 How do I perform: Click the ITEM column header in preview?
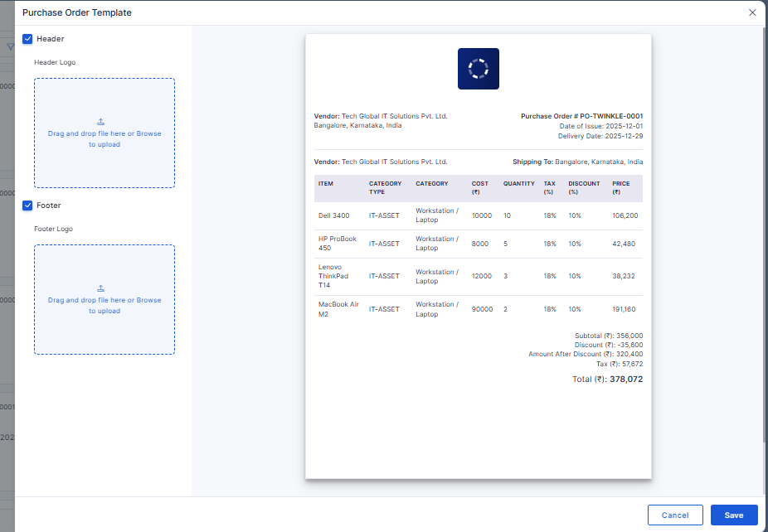pyautogui.click(x=326, y=184)
